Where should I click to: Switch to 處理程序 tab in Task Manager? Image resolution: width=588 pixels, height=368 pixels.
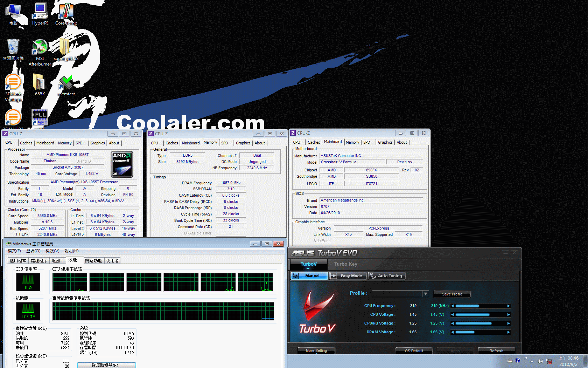[39, 260]
